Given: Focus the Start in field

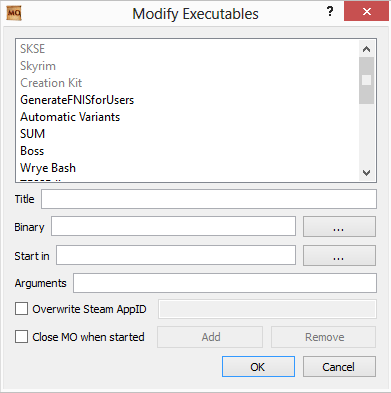Looking at the screenshot, I should coord(176,255).
